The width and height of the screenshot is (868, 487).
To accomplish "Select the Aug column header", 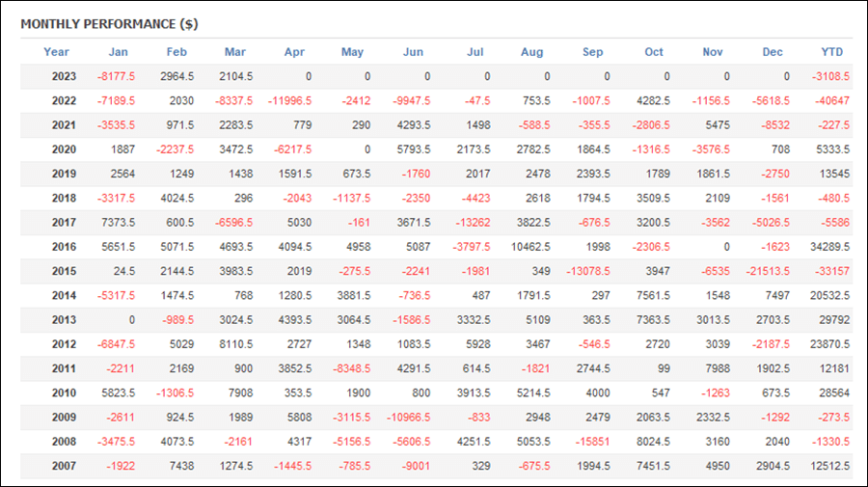I will tap(531, 52).
